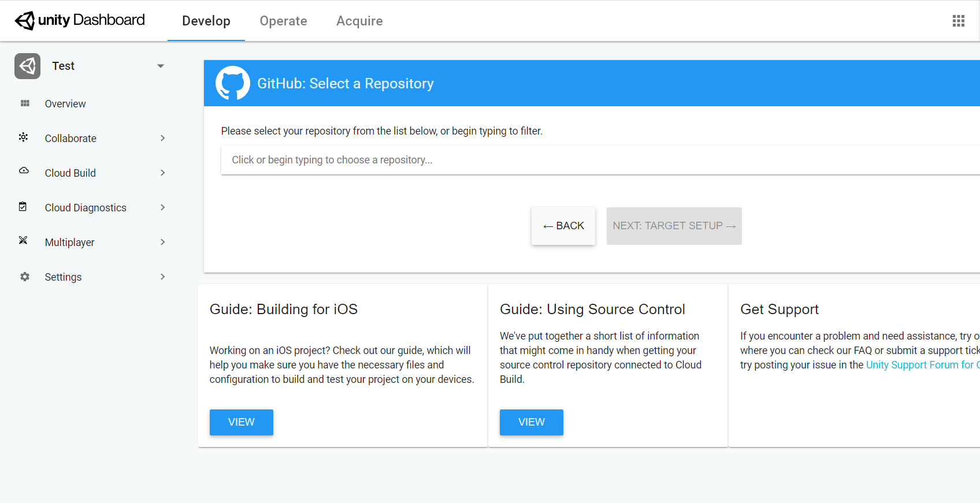Viewport: 980px width, 503px height.
Task: Click the repository selection input field
Action: pos(600,160)
